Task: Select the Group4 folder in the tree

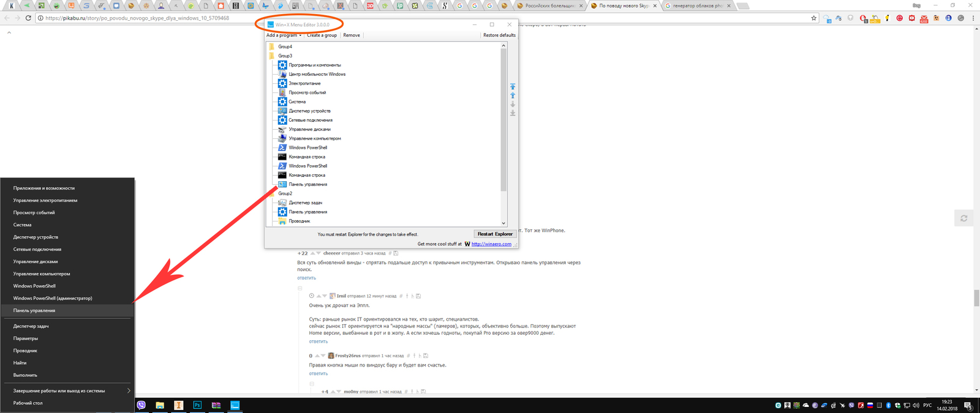Action: [x=285, y=47]
